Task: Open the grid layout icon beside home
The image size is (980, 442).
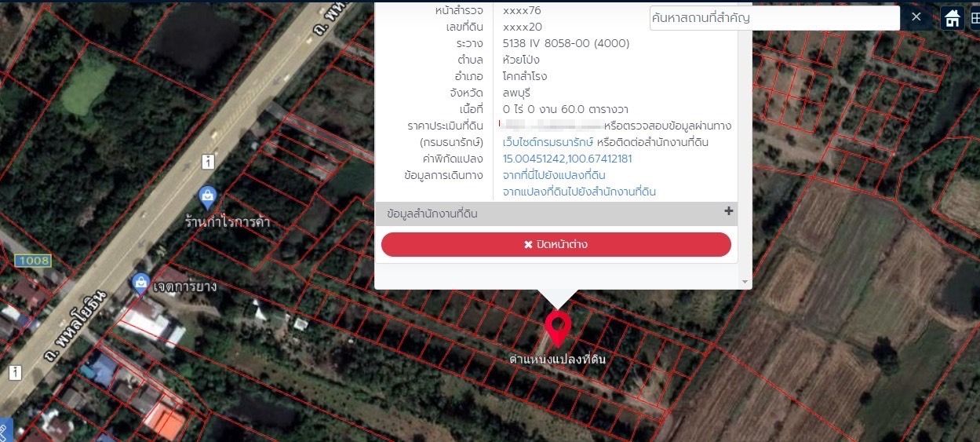Action: (974, 18)
